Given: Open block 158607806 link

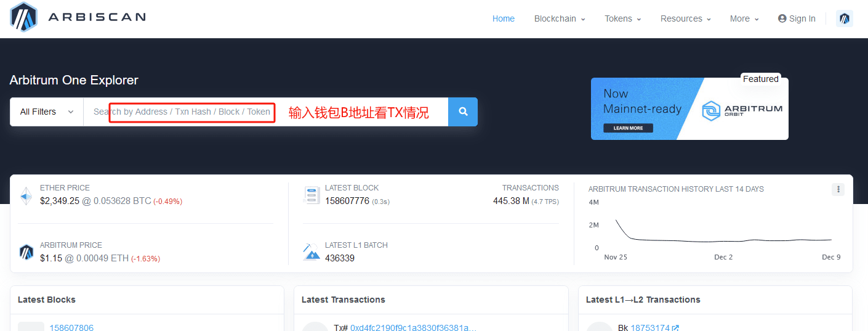Looking at the screenshot, I should [71, 327].
